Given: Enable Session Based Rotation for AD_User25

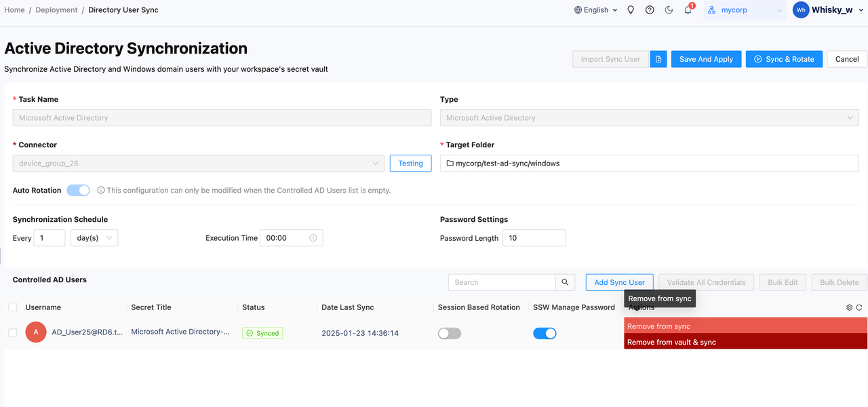Looking at the screenshot, I should (x=450, y=333).
